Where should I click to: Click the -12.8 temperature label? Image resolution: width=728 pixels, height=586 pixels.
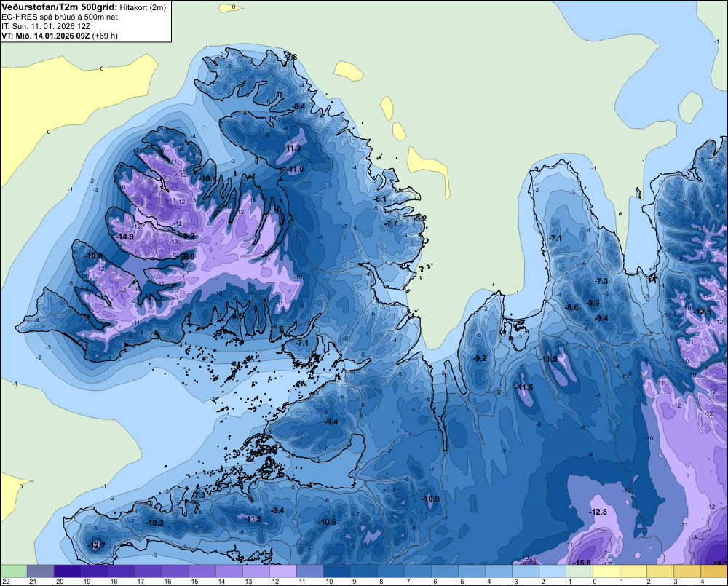coord(598,512)
